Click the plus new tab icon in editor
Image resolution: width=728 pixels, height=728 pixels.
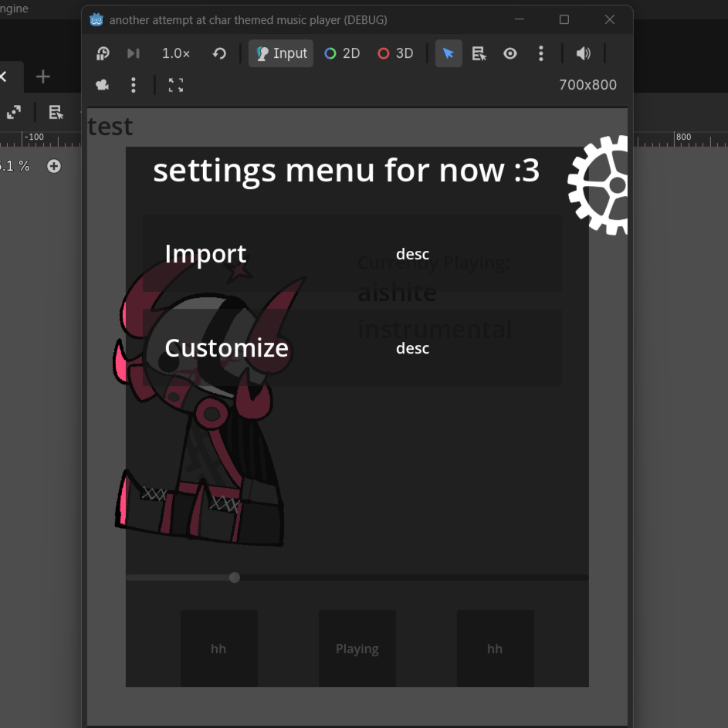(42, 76)
